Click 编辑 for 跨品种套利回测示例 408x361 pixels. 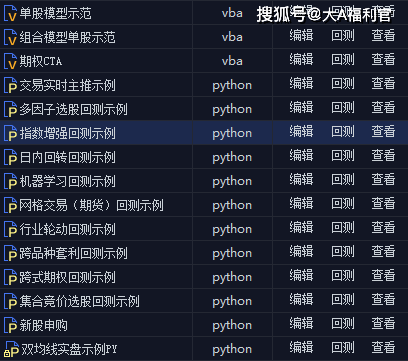click(301, 251)
